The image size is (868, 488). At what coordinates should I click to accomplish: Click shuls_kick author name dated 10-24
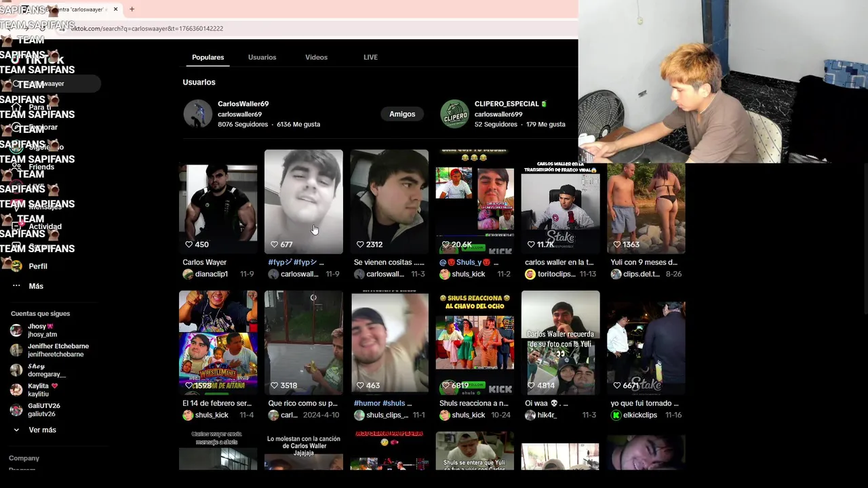click(x=469, y=415)
